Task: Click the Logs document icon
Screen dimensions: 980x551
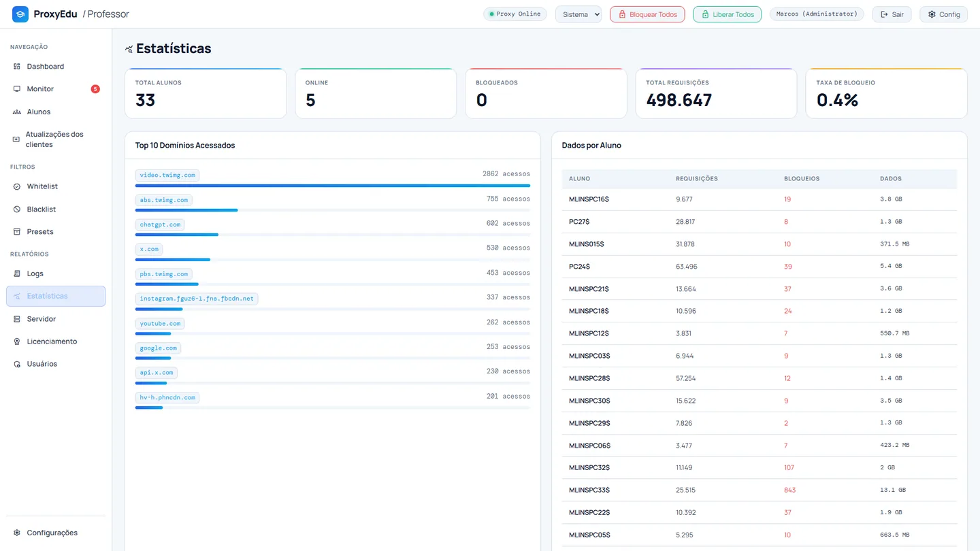Action: [x=17, y=273]
